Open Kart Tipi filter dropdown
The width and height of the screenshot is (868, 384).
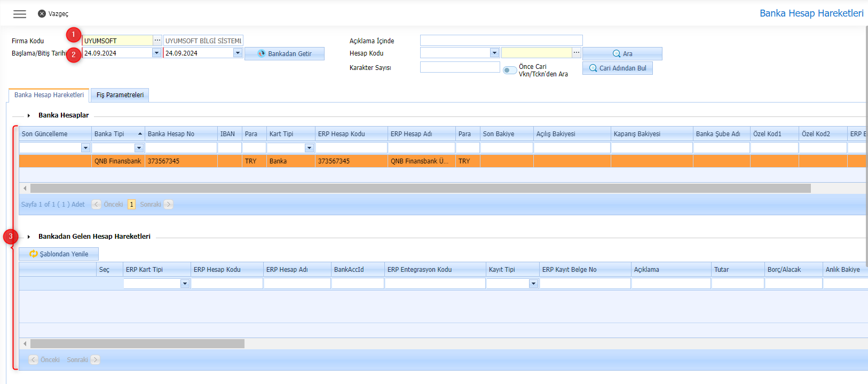pos(309,148)
